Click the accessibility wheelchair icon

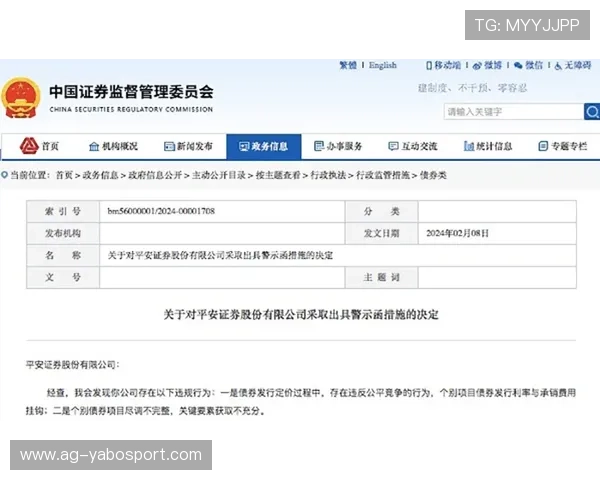[x=558, y=66]
